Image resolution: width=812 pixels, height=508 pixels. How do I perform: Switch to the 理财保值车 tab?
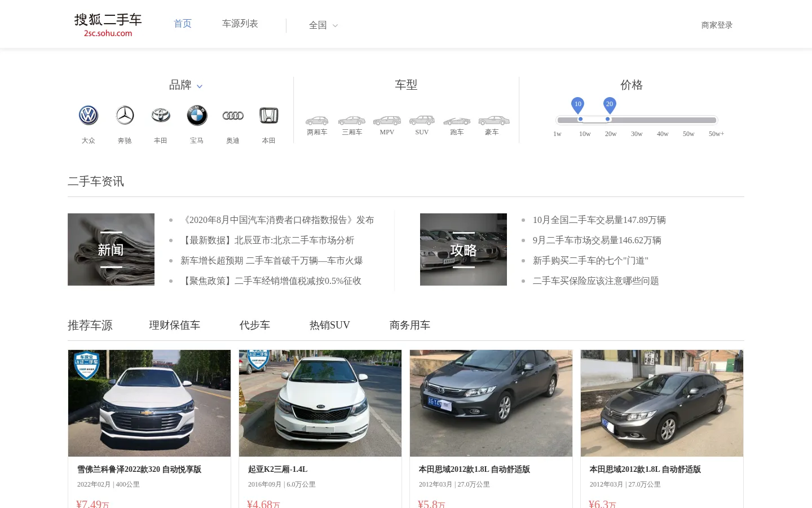pos(175,325)
